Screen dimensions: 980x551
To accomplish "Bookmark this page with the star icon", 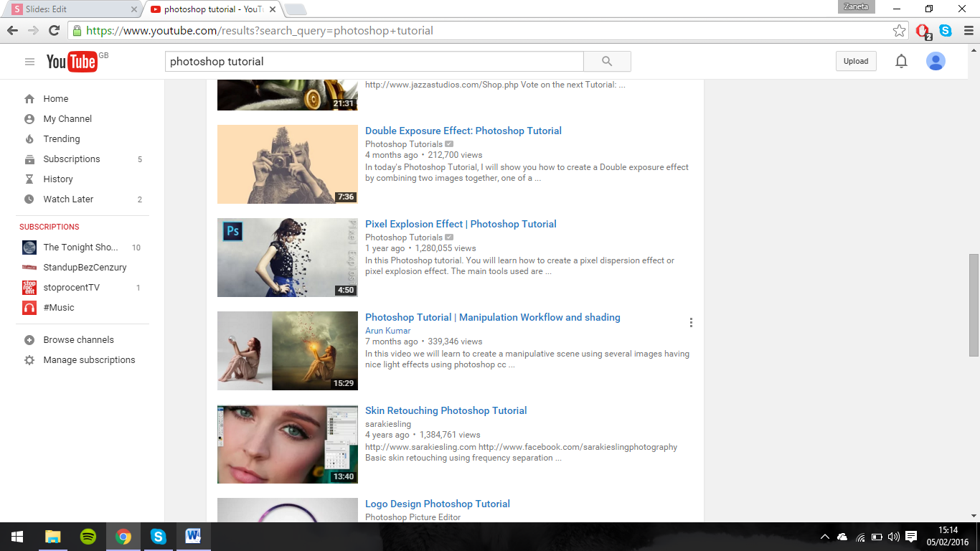I will (899, 31).
